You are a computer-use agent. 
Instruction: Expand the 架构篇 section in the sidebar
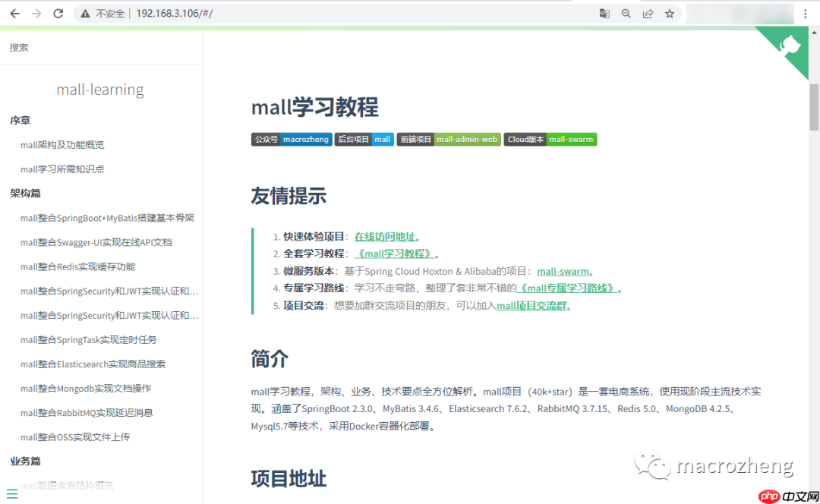(x=25, y=193)
